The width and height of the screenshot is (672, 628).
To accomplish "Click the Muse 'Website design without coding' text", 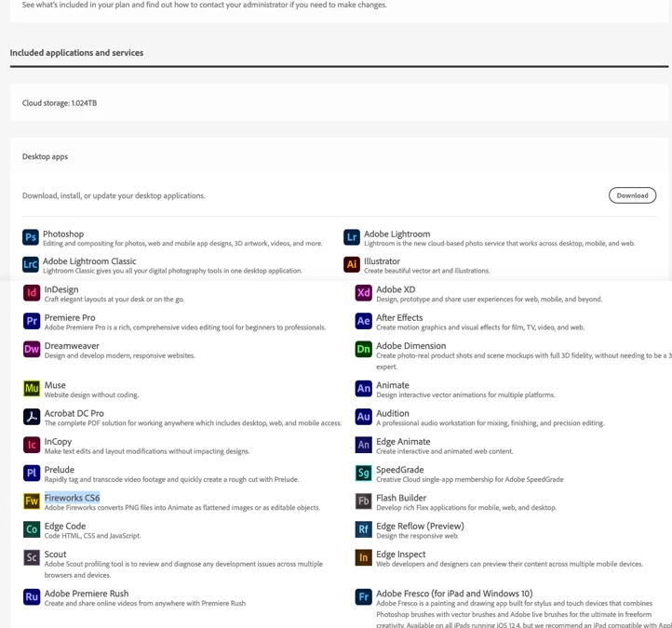I will [91, 395].
